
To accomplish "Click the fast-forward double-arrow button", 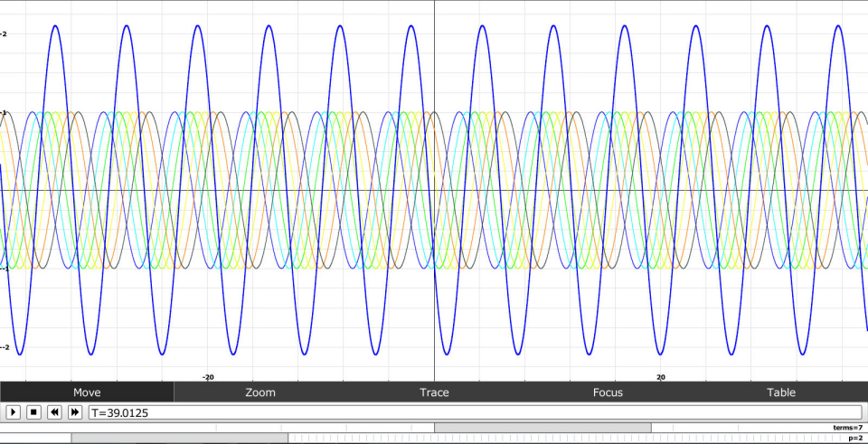I will 75,412.
